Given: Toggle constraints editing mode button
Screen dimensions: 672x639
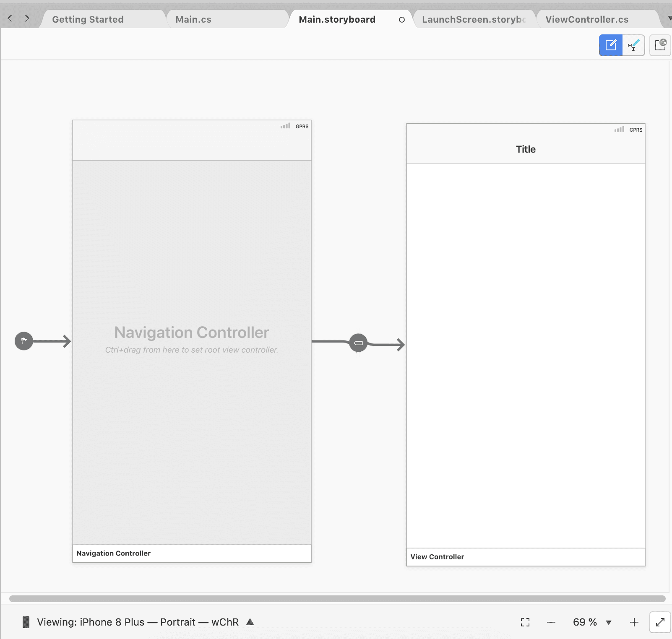Looking at the screenshot, I should click(x=633, y=45).
